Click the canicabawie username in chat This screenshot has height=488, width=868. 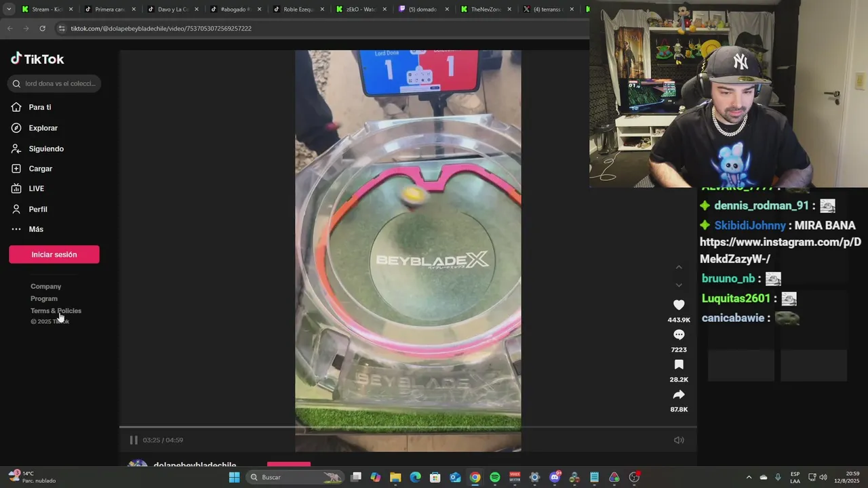[x=733, y=318]
